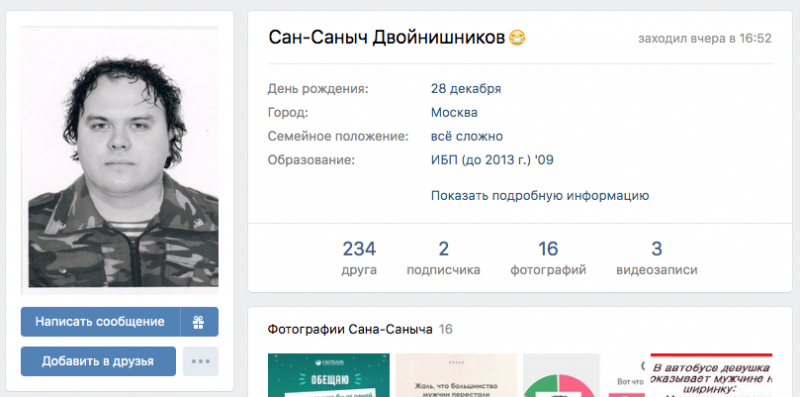Open the 2 подписчика counter
The image size is (800, 397).
(443, 258)
